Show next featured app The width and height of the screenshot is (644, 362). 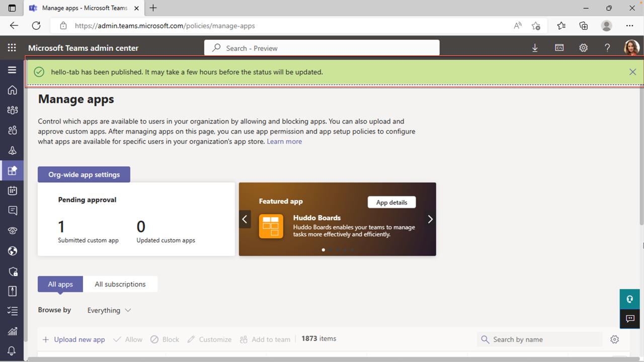[430, 219]
